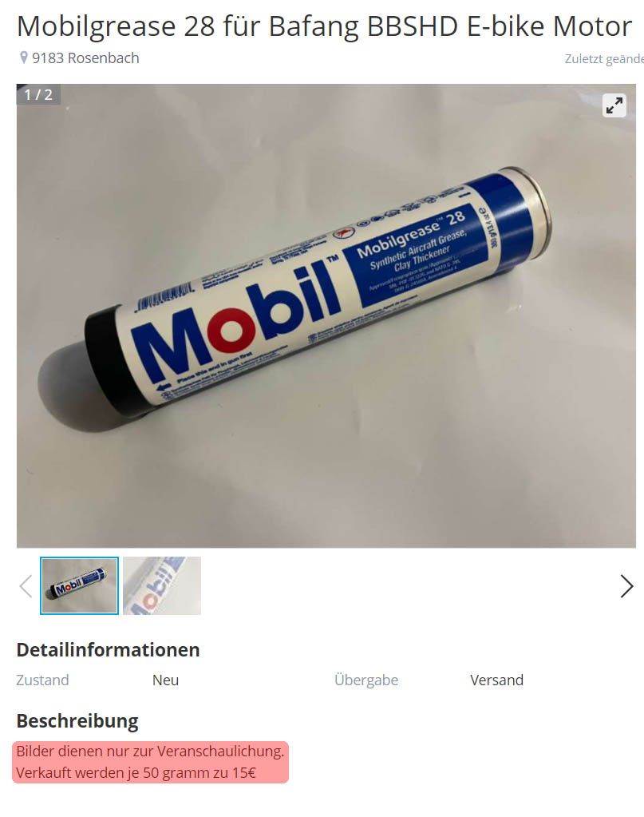Click the 1 / 2 image counter

pyautogui.click(x=38, y=94)
